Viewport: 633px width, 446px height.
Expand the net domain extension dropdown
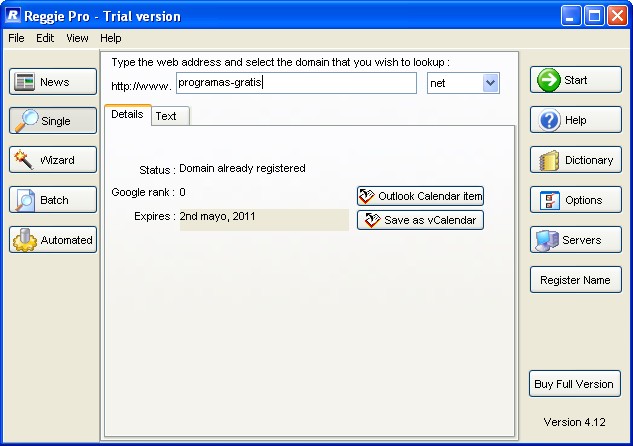(490, 83)
